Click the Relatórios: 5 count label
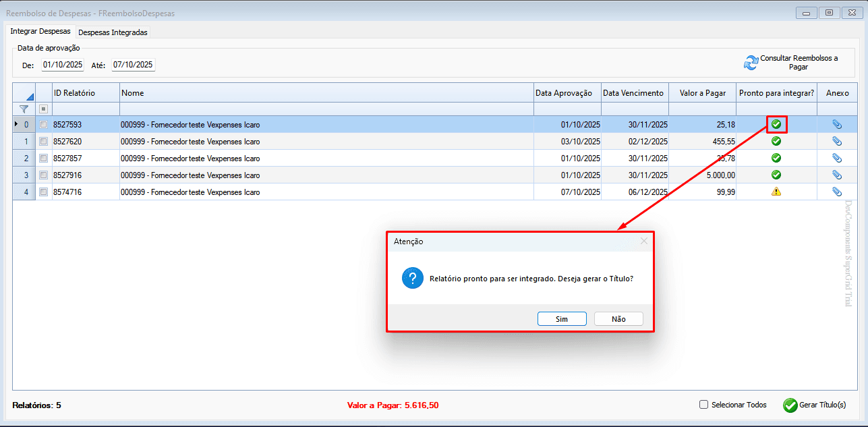Image resolution: width=868 pixels, height=427 pixels. 36,405
